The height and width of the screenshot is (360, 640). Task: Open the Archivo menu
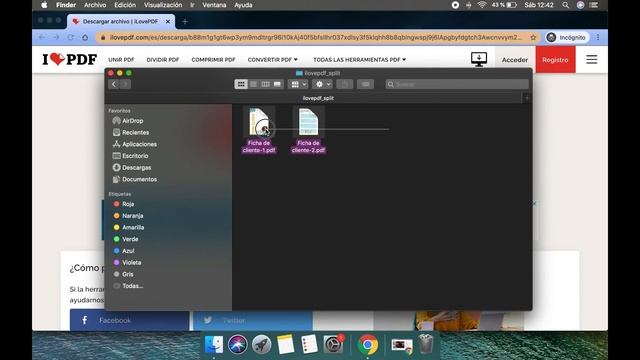click(95, 5)
